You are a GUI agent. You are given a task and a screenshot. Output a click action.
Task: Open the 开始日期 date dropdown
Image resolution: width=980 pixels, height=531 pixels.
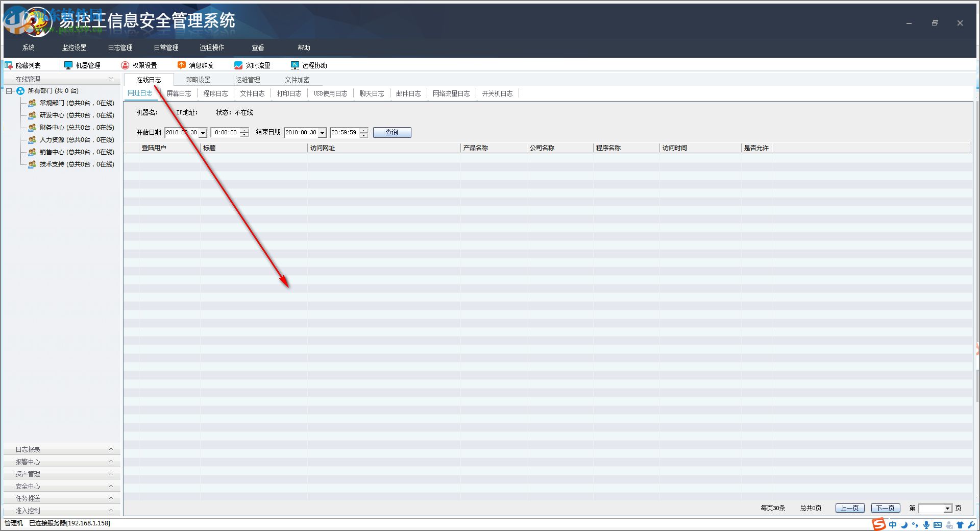pos(203,133)
